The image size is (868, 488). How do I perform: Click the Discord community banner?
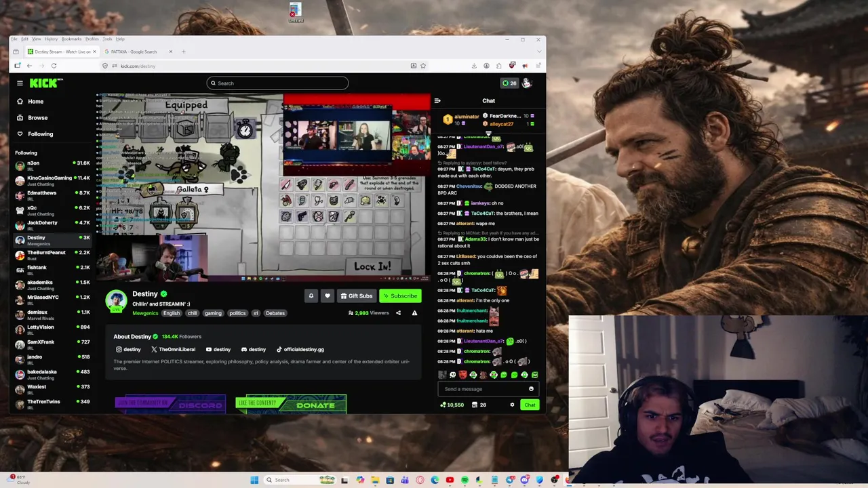170,404
